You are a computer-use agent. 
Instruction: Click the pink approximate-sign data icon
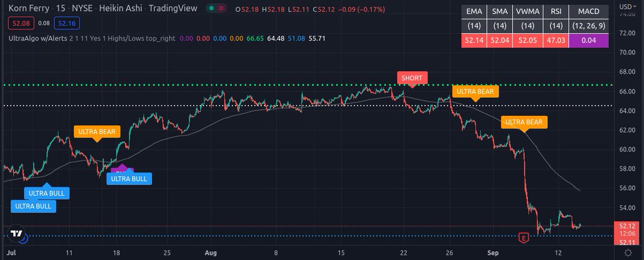pos(222,9)
